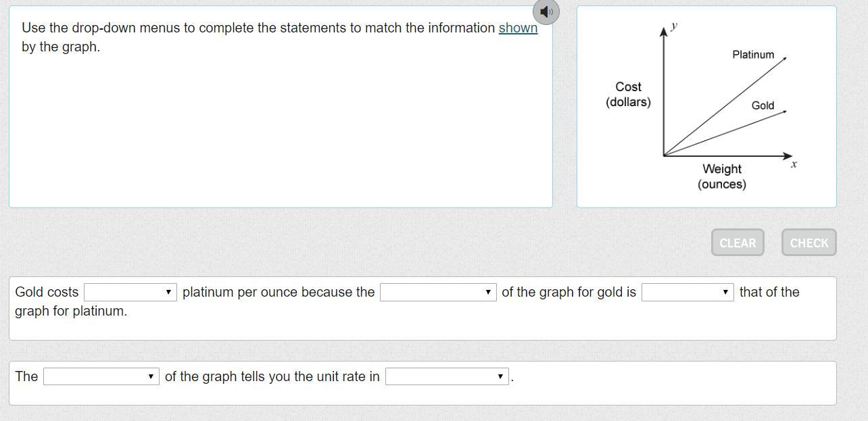
Task: Click the Platinum label on the graph
Action: (753, 55)
